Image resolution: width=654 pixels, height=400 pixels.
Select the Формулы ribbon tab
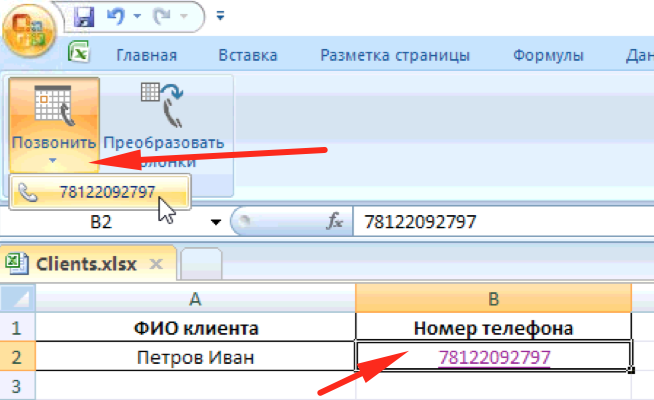[548, 55]
